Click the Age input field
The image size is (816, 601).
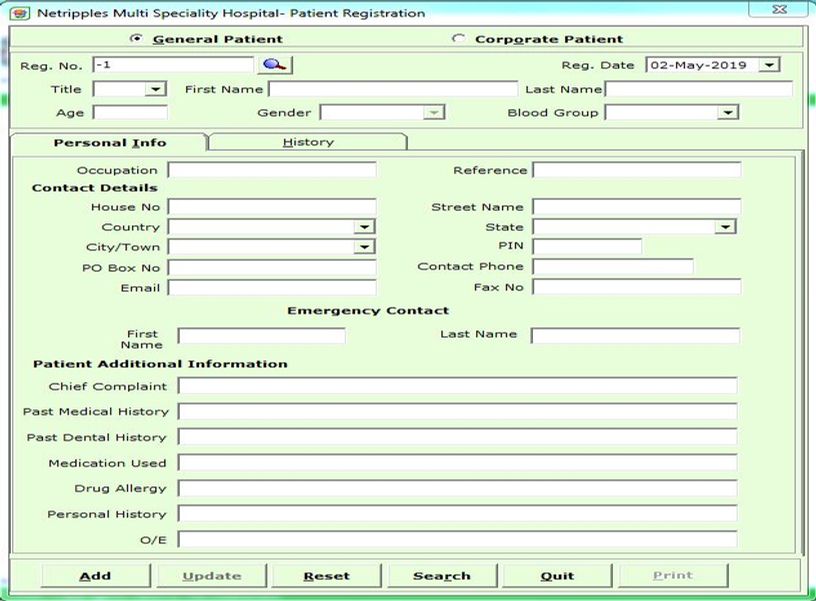pyautogui.click(x=130, y=112)
